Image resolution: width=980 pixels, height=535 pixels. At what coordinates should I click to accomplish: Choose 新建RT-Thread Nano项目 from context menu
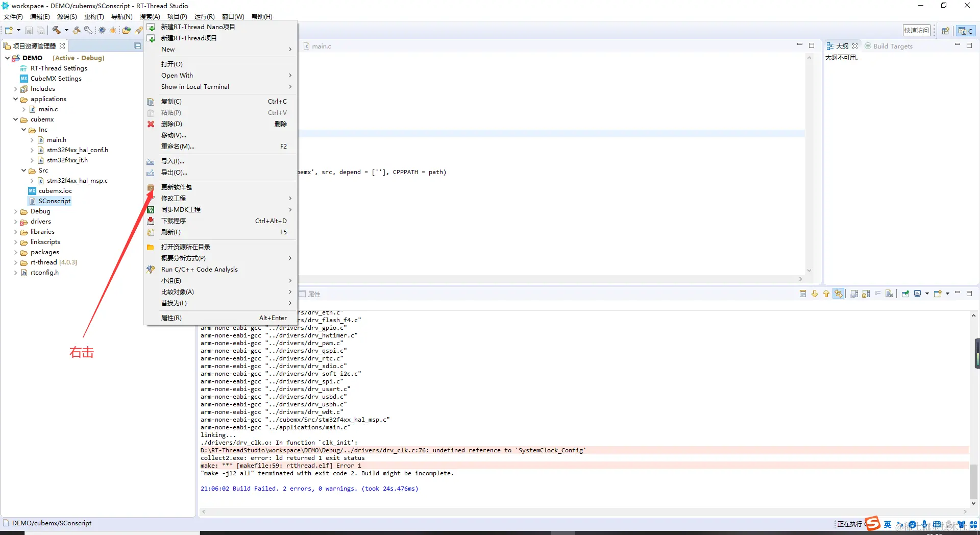click(x=220, y=27)
